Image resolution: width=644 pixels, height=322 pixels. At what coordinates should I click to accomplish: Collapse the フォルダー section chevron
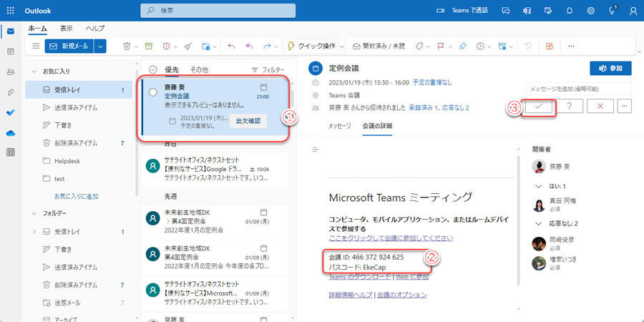click(34, 213)
